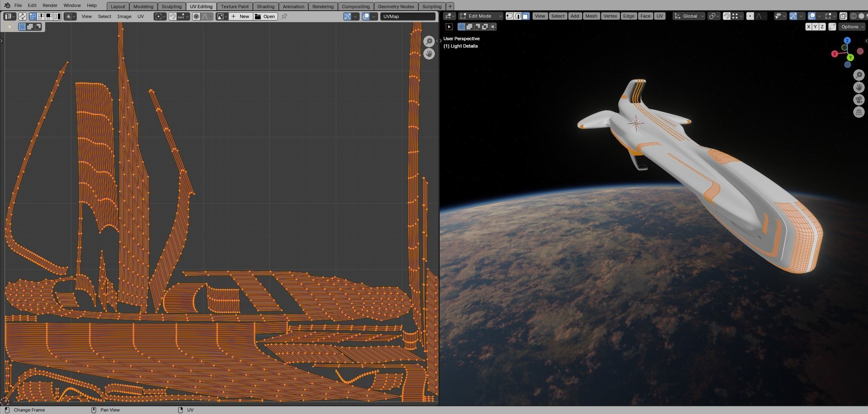This screenshot has height=414, width=868.
Task: Open the View menu in UV editor
Action: tap(87, 16)
